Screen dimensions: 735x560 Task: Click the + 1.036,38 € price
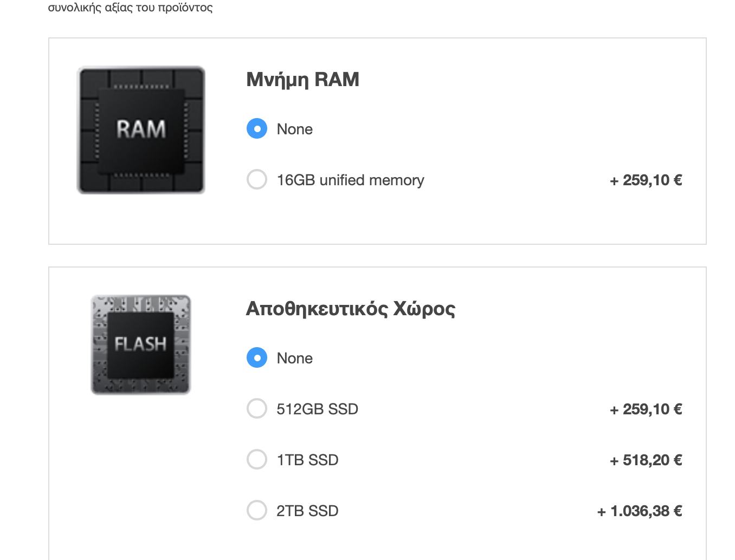click(640, 511)
